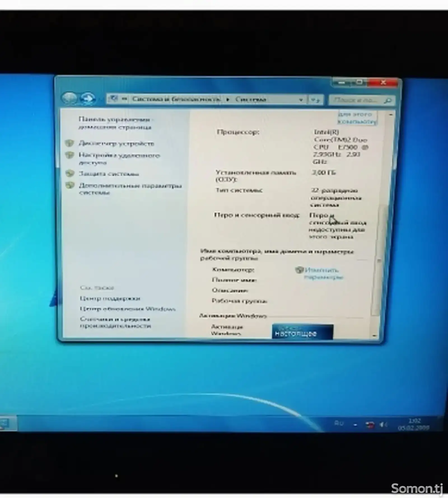The image size is (448, 498).
Task: Open Центр обновления Windows link
Action: 128,309
